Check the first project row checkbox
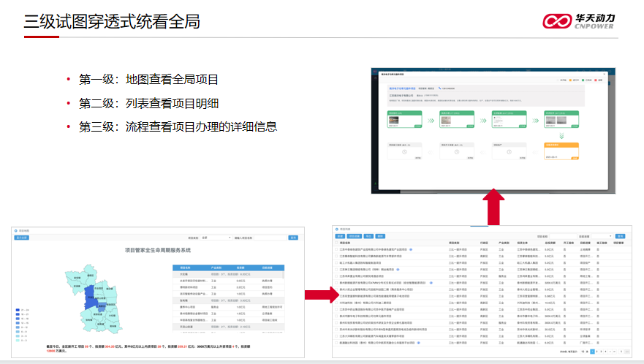 [337, 249]
